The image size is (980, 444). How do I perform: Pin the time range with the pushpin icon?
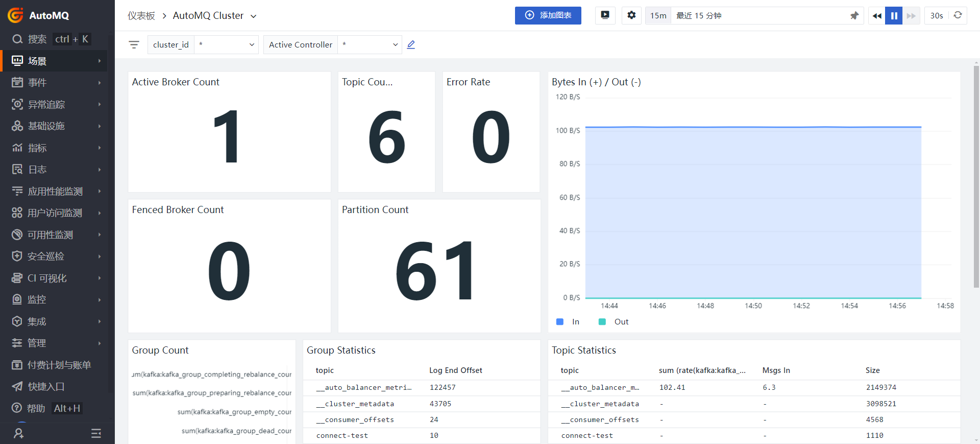(x=854, y=16)
